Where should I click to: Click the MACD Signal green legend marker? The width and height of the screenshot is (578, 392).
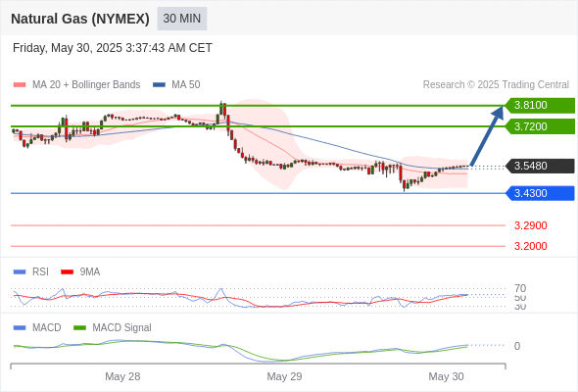(x=79, y=328)
